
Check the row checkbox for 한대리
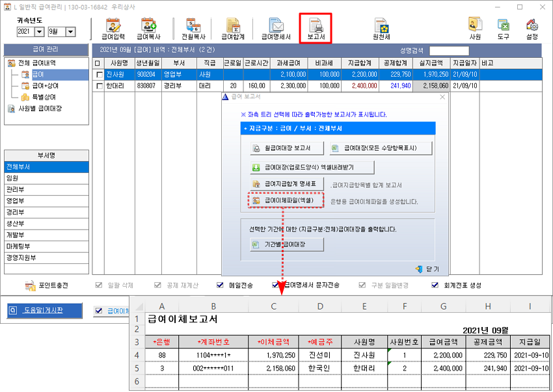pos(100,86)
